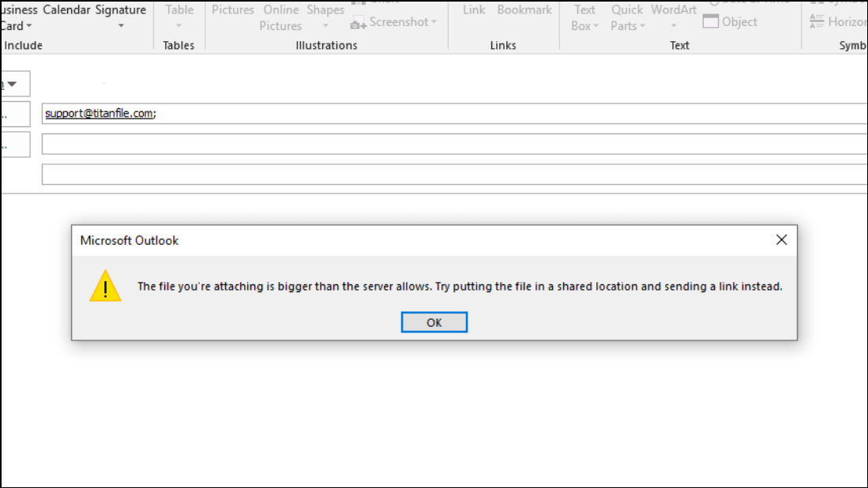Insert a Calendar into the message
The image size is (868, 488).
66,10
